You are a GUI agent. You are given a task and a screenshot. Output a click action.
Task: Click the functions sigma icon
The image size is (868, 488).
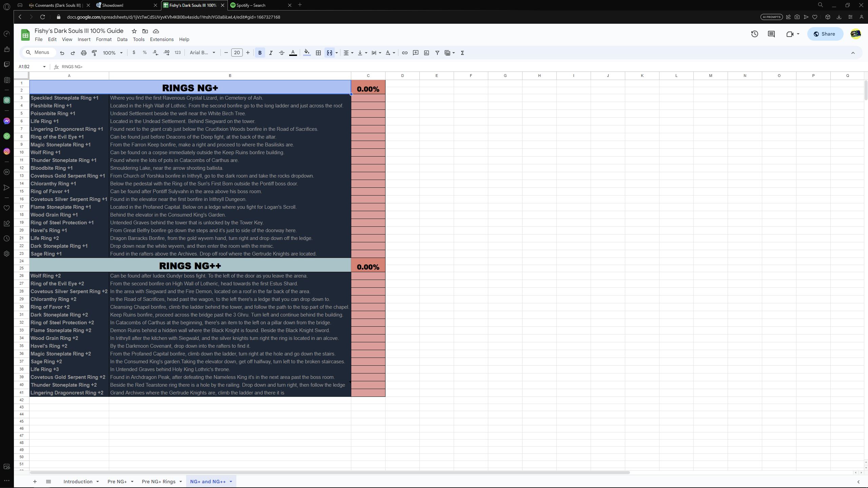click(x=462, y=53)
